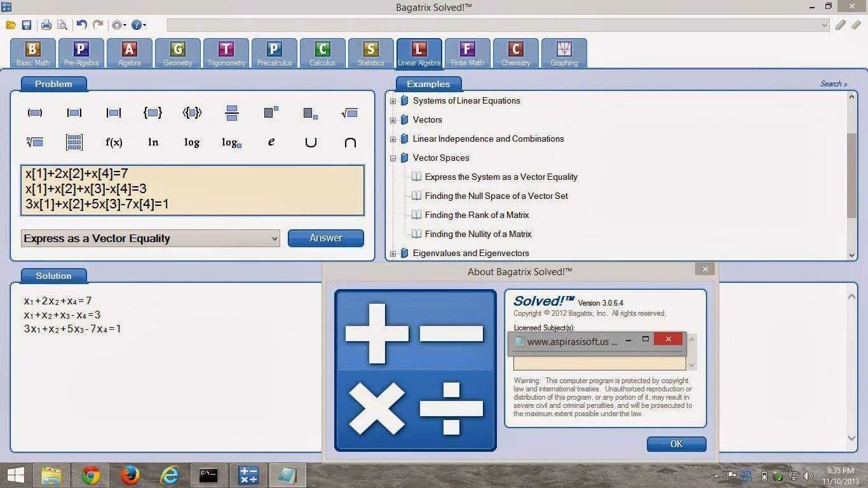Insert f(x) function notation
The height and width of the screenshot is (488, 868).
tap(114, 142)
